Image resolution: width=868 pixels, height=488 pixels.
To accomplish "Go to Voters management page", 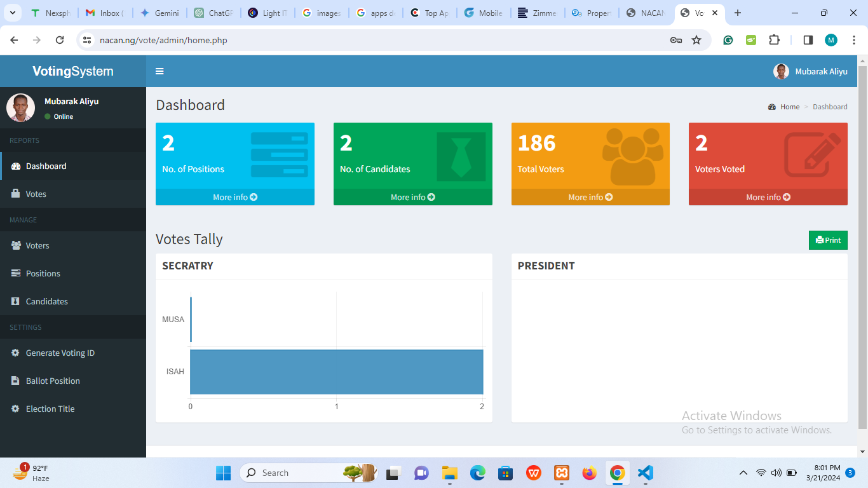I will 73,245.
